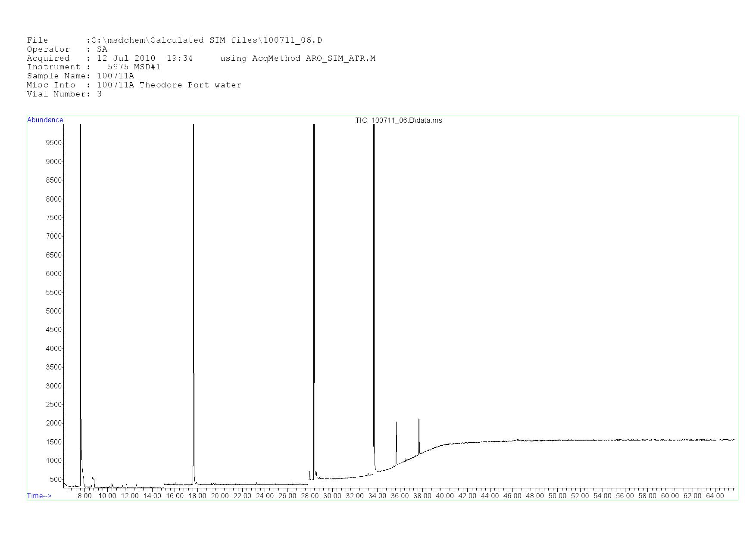Click the 9500 abundance tick label
Image resolution: width=756 pixels, height=534 pixels.
pyautogui.click(x=53, y=143)
